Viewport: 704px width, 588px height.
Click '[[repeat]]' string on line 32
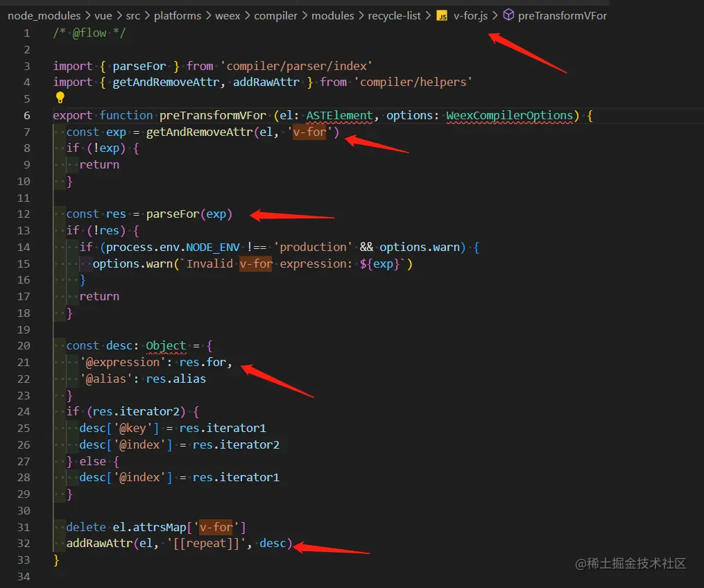click(205, 544)
